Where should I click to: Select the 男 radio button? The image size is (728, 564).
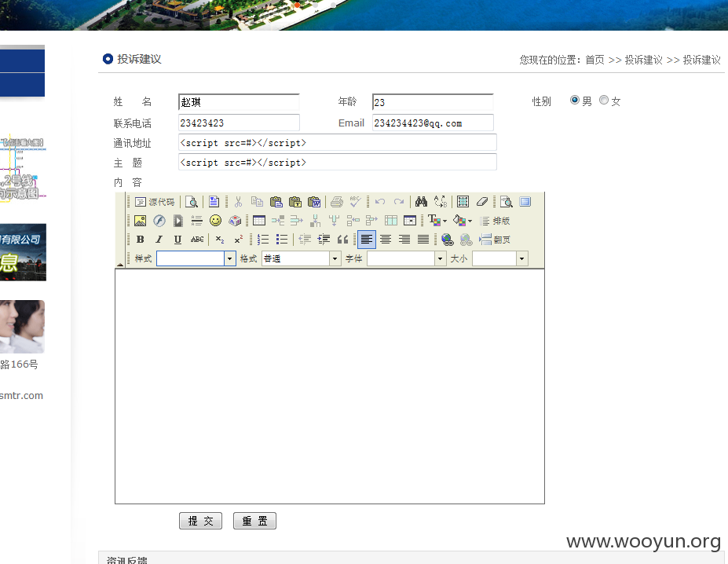(575, 100)
